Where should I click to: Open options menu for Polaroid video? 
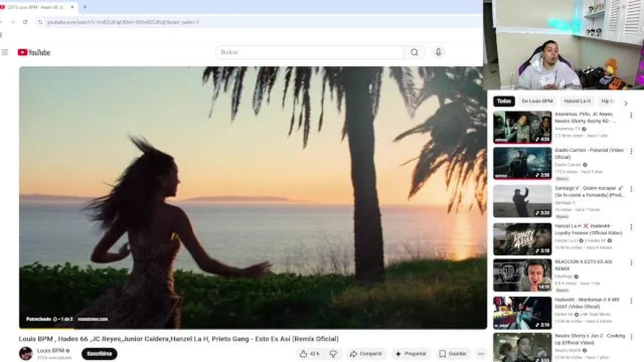point(631,151)
